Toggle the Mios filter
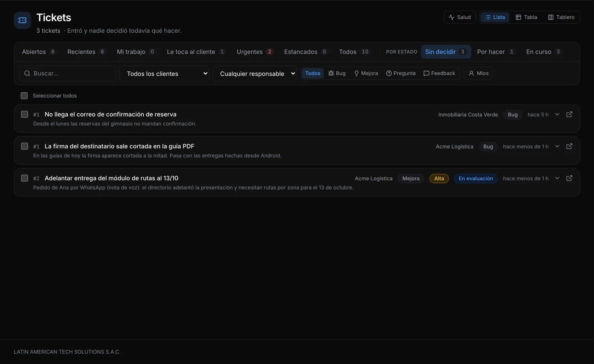The image size is (594, 364). [479, 73]
